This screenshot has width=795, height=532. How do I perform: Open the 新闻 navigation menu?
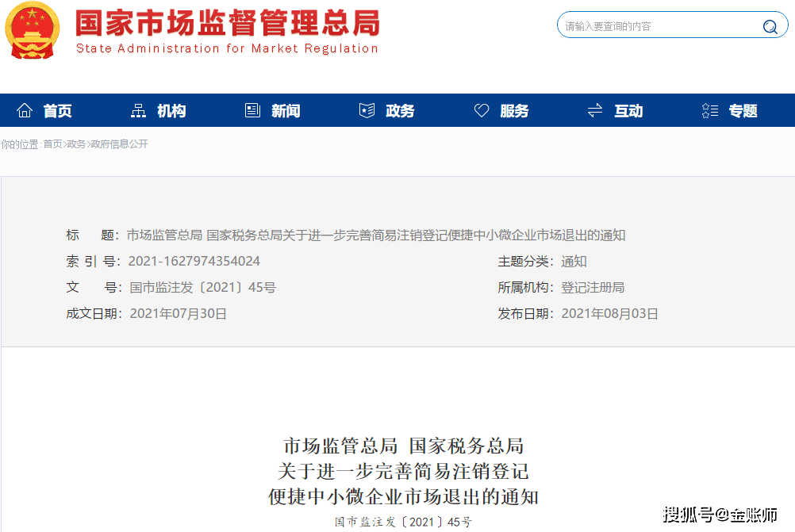tap(284, 111)
